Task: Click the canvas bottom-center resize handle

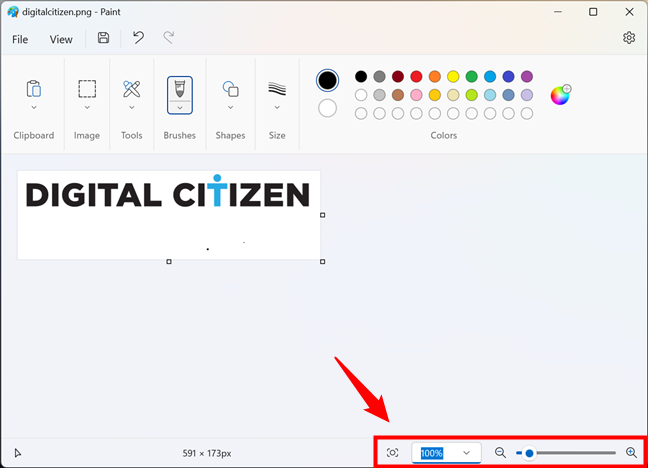Action: 169,262
